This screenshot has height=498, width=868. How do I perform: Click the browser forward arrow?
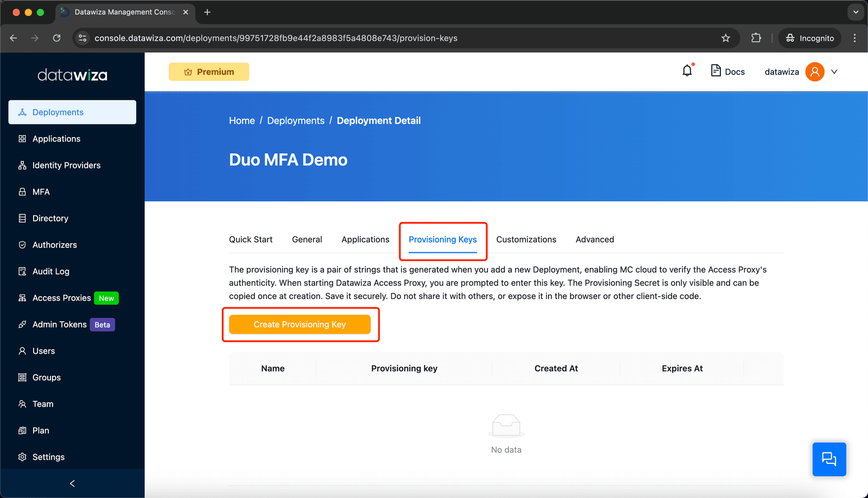35,38
